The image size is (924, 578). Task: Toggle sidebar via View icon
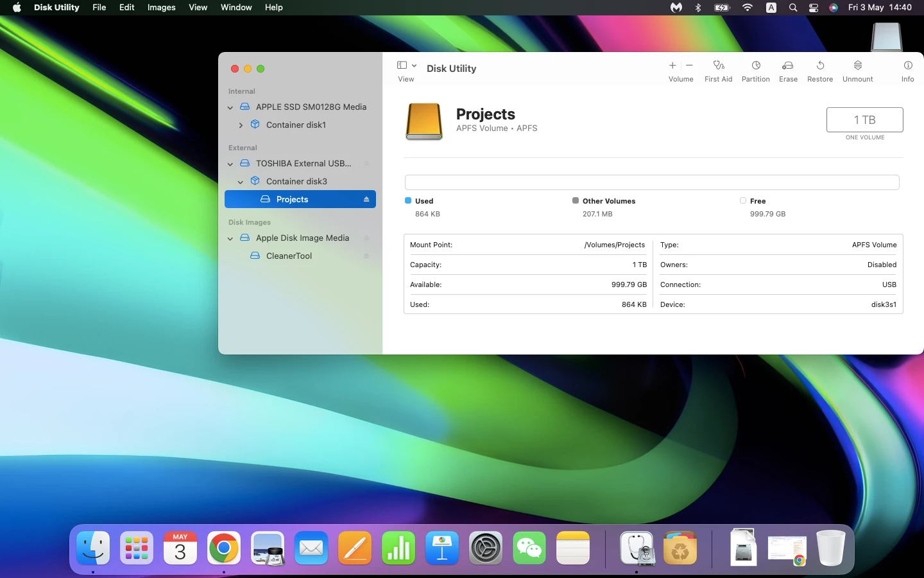(402, 66)
